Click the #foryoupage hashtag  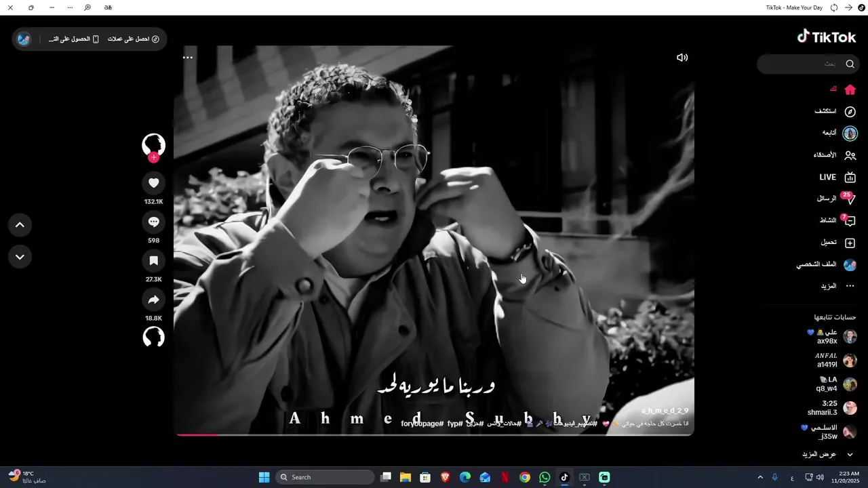pyautogui.click(x=422, y=424)
